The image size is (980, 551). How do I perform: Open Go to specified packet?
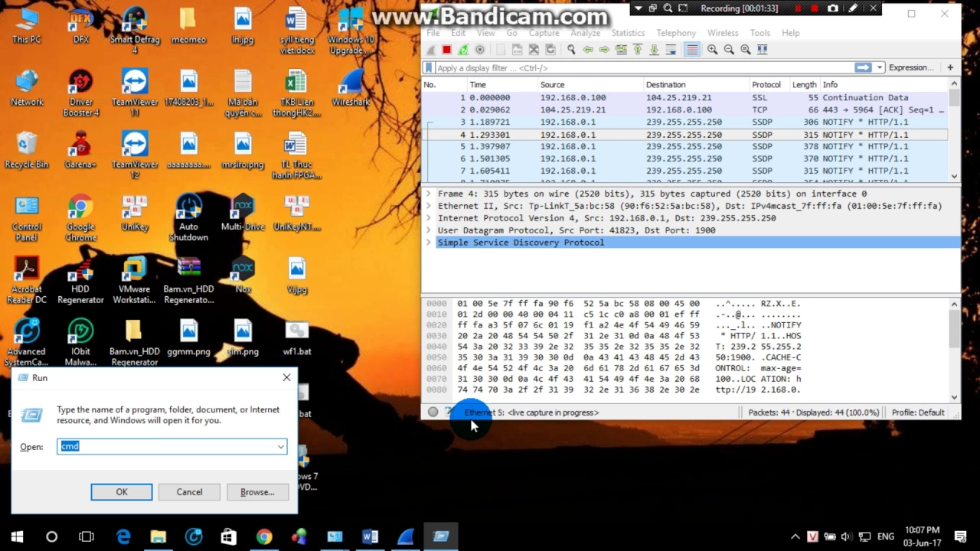click(x=621, y=50)
